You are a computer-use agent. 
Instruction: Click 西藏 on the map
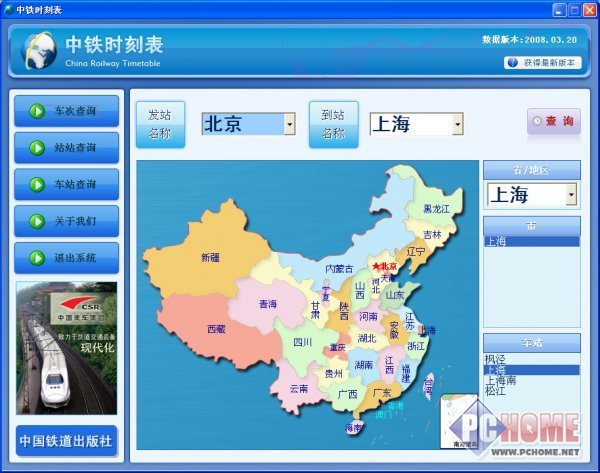tap(216, 329)
